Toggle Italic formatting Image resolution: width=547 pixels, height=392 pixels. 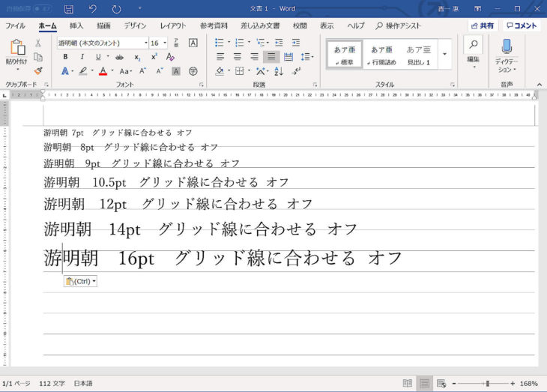click(x=81, y=57)
